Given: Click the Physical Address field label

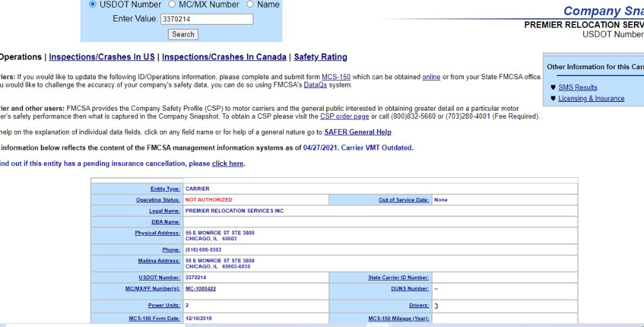Looking at the screenshot, I should click(157, 233).
